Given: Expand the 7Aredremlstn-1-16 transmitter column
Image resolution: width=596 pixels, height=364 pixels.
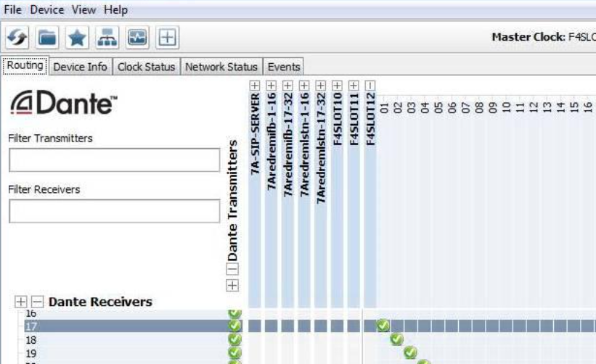Looking at the screenshot, I should tap(304, 86).
